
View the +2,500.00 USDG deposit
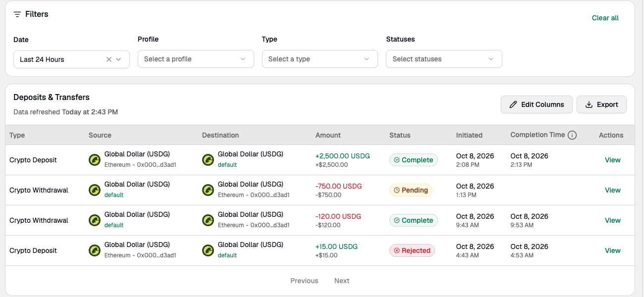click(613, 160)
